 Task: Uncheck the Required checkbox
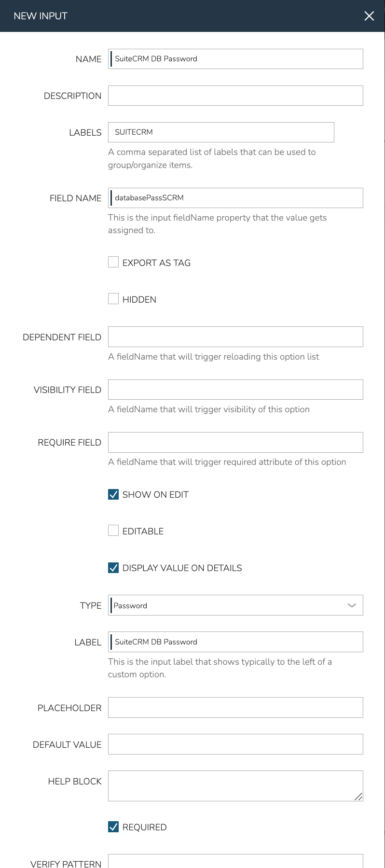[x=113, y=827]
